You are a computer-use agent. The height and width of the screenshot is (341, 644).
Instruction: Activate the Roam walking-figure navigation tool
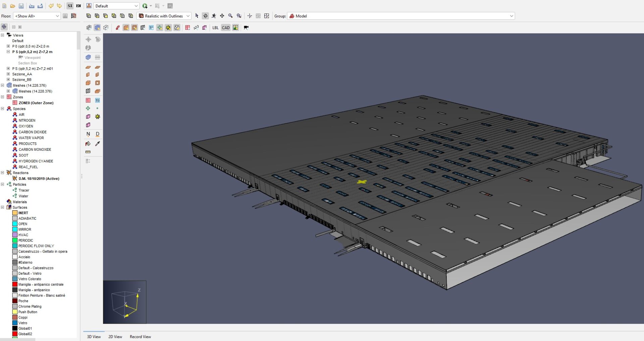coord(214,16)
